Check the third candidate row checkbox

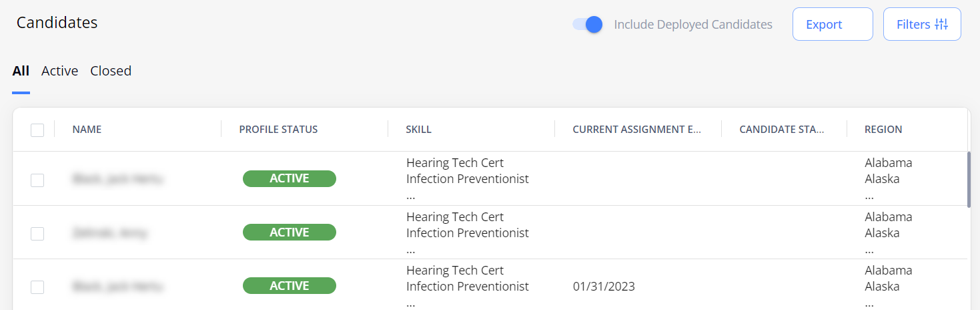point(37,287)
